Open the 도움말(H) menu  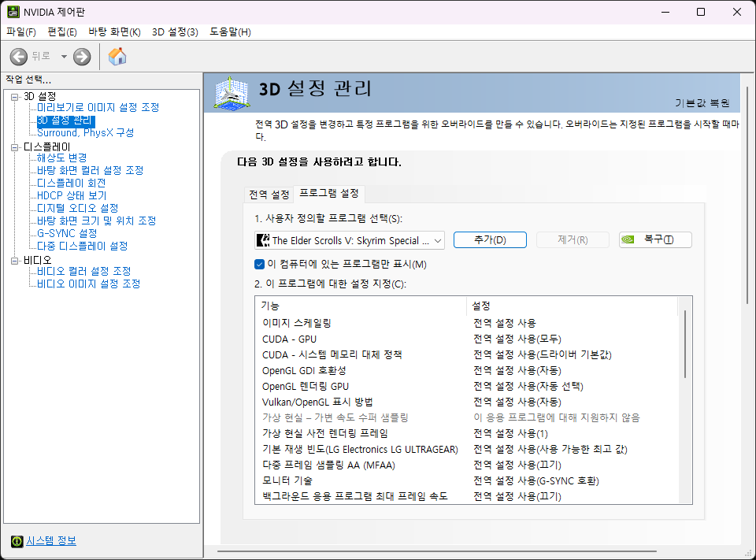(230, 32)
